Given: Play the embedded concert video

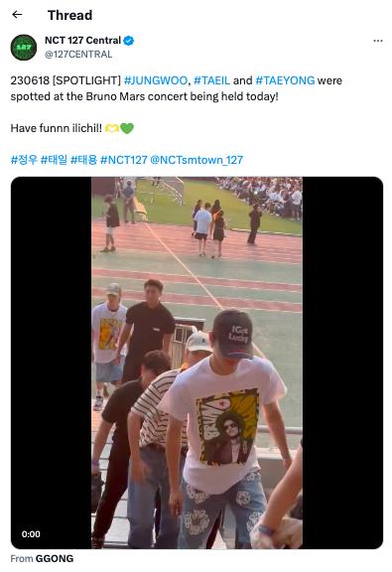Looking at the screenshot, I should point(196,362).
